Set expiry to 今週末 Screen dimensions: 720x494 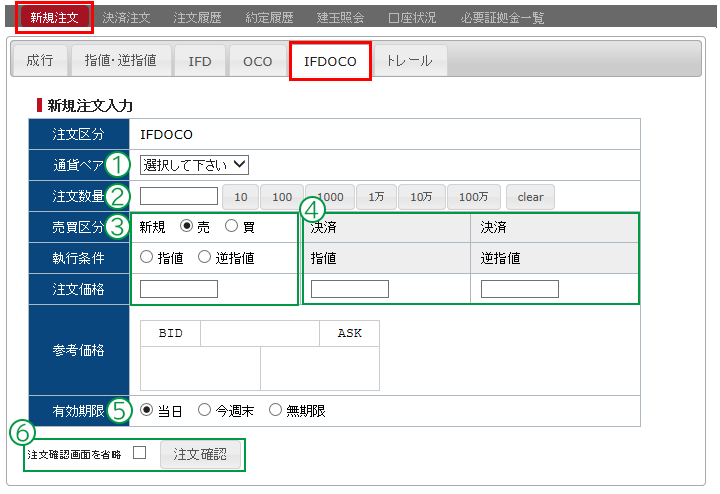coord(204,410)
